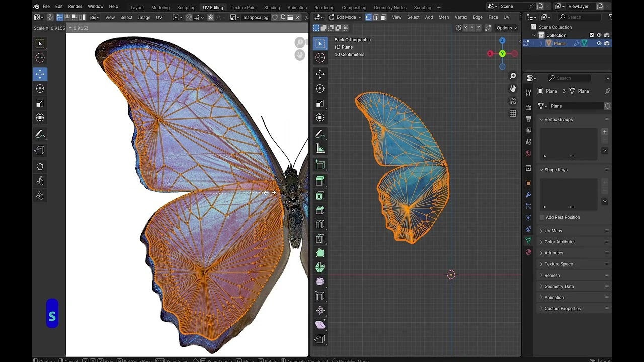Add a new vertex group
This screenshot has width=644, height=362.
605,132
